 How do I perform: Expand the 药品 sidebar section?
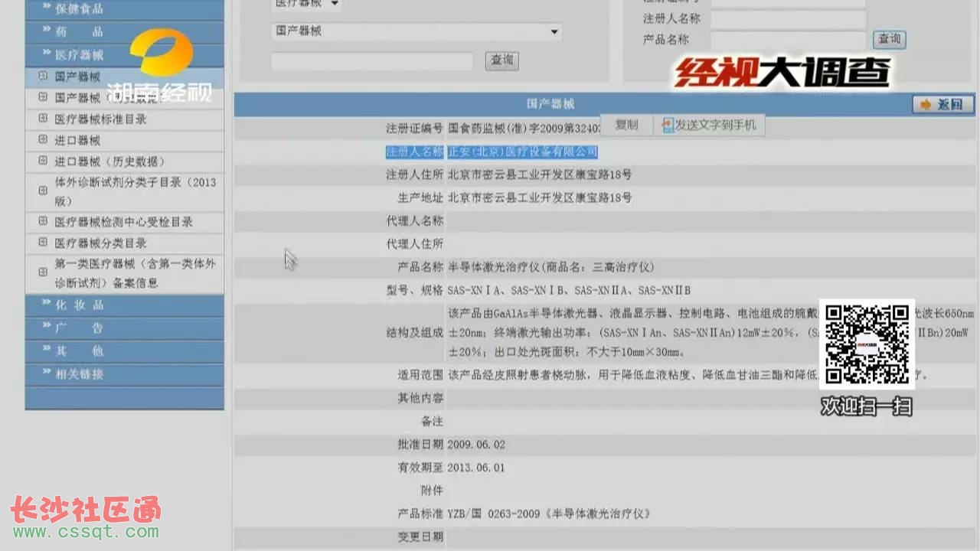pyautogui.click(x=125, y=32)
